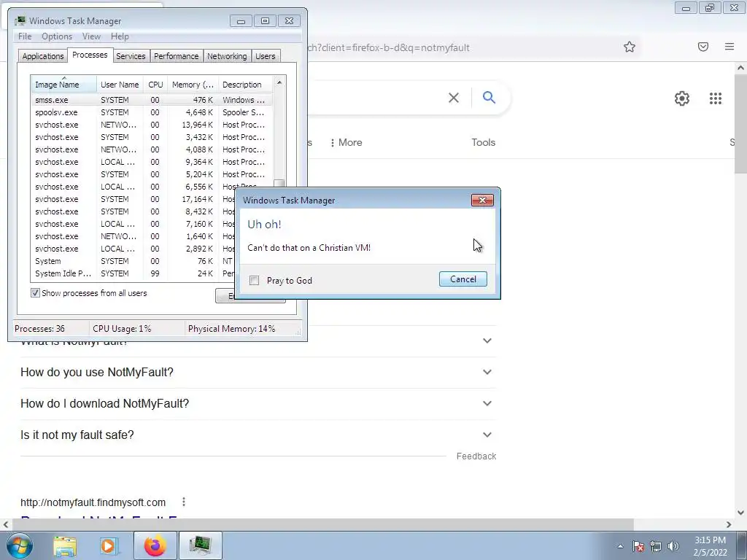Select svchost.exe row using 1,640 K
747x560 pixels.
pyautogui.click(x=133, y=236)
